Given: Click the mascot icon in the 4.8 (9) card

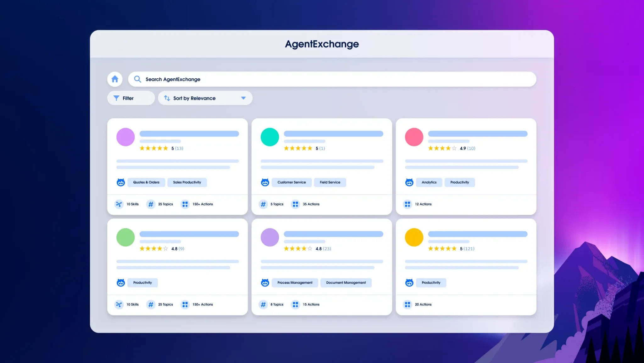Looking at the screenshot, I should point(121,283).
